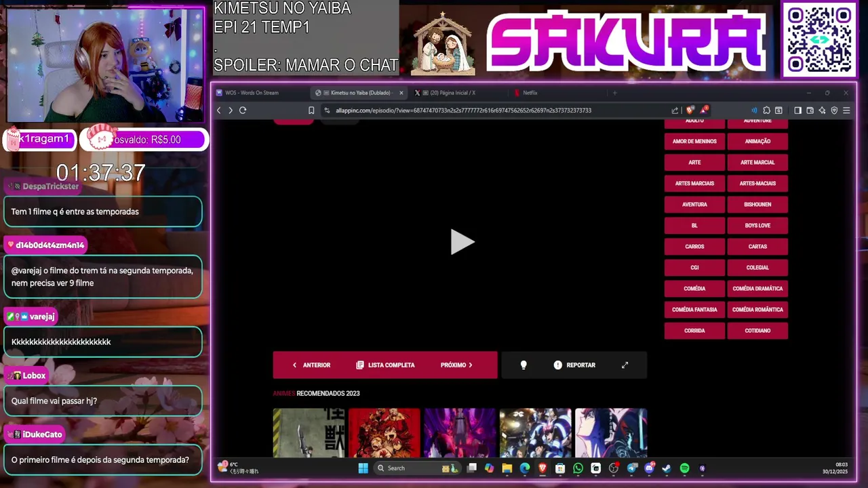The width and height of the screenshot is (868, 488).
Task: Open Telegram from the taskbar
Action: [x=632, y=468]
